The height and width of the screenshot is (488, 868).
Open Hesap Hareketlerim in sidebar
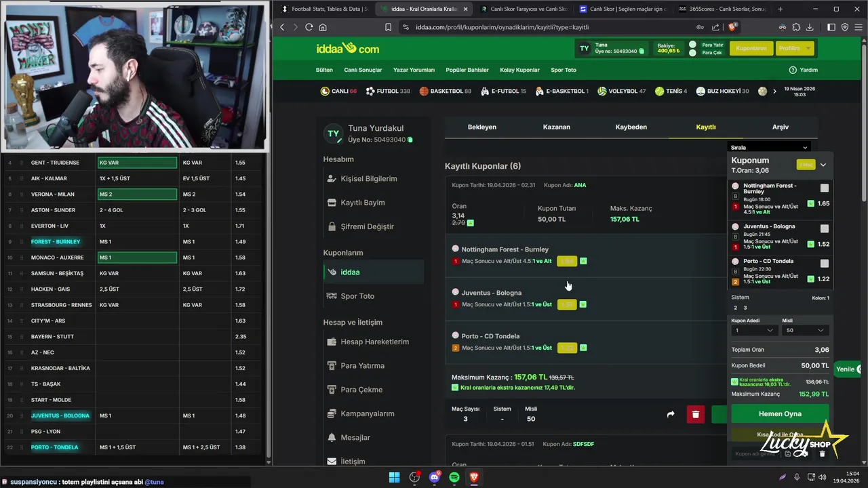(x=374, y=342)
